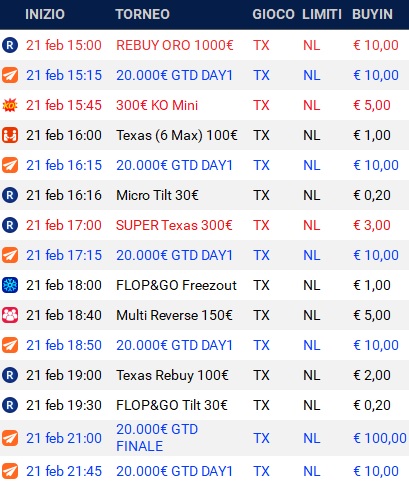This screenshot has width=409, height=483.
Task: Sort by TORNEO column header
Action: (143, 14)
